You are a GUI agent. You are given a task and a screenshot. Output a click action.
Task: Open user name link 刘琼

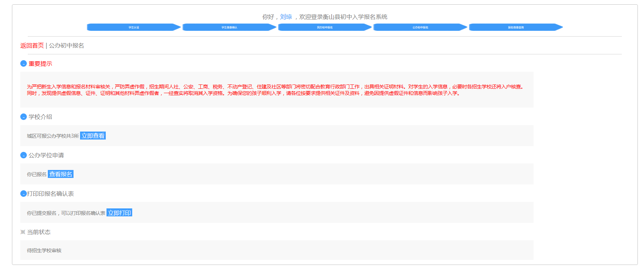tap(286, 17)
